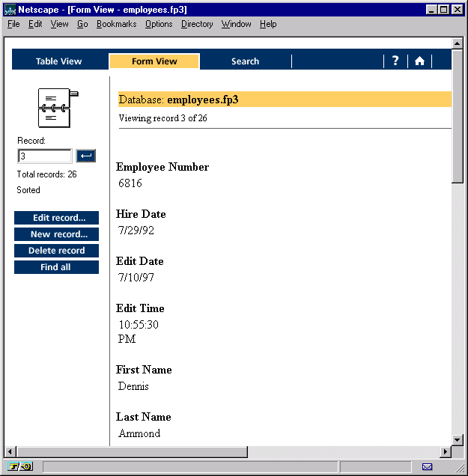Image resolution: width=468 pixels, height=476 pixels.
Task: Click the edit date value 7/10/97
Action: pos(136,277)
